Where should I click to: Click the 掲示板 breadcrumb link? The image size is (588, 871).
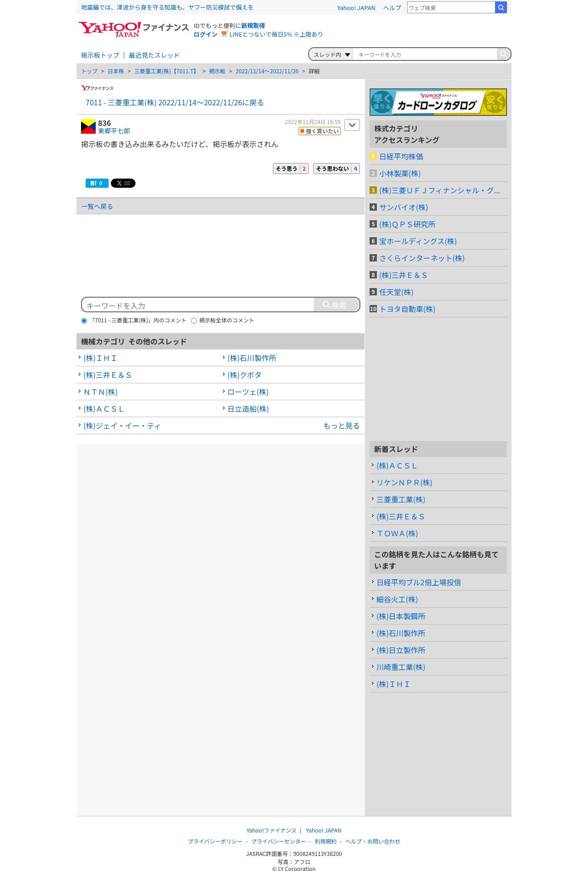(x=217, y=71)
